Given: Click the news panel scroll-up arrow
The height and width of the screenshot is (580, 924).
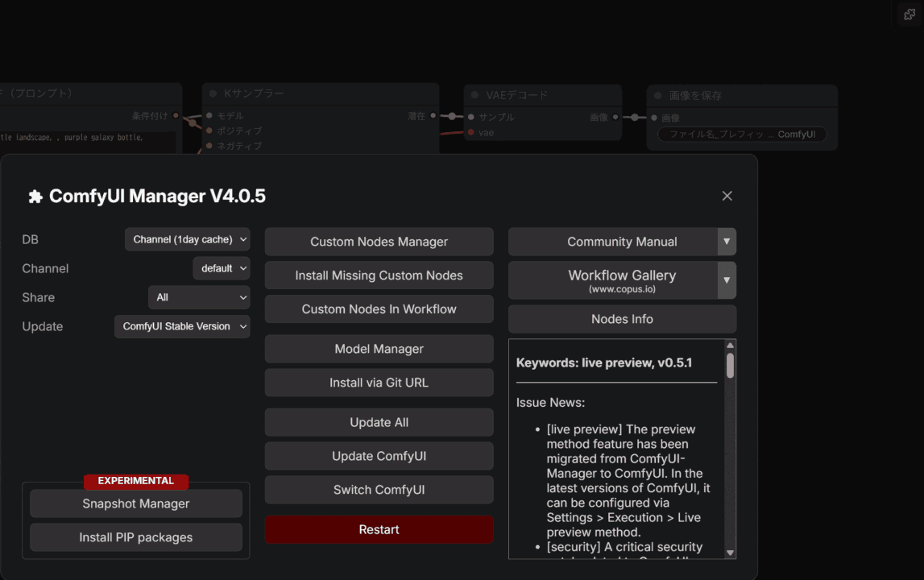Looking at the screenshot, I should [730, 346].
